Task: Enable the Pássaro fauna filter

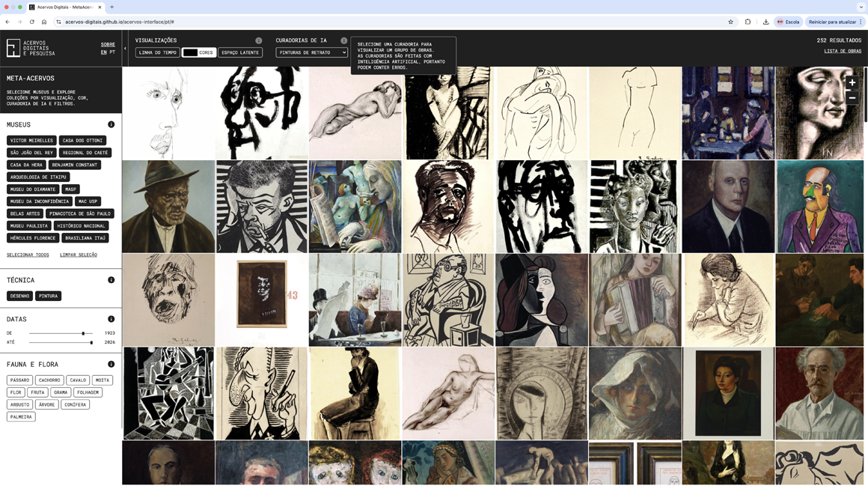Action: (19, 380)
